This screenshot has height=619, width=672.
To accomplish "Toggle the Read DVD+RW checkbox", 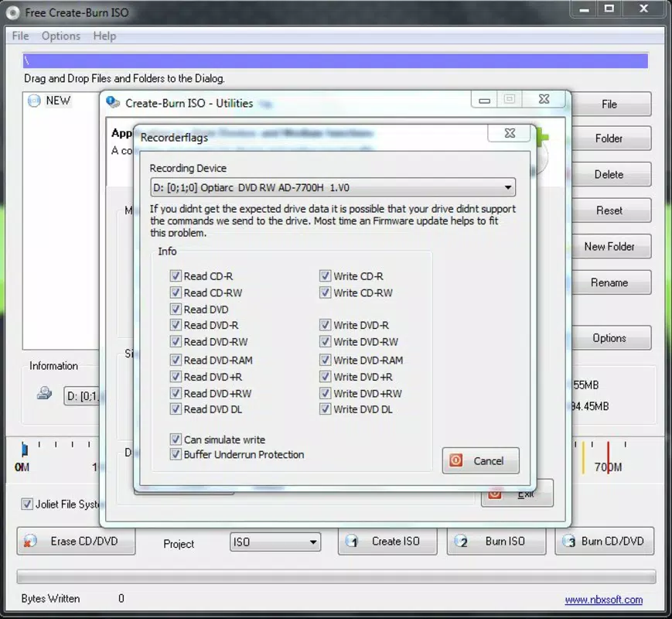I will (176, 393).
